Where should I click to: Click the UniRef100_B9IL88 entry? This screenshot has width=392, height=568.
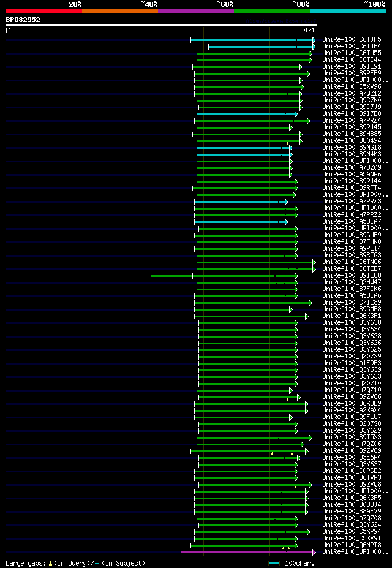[352, 276]
